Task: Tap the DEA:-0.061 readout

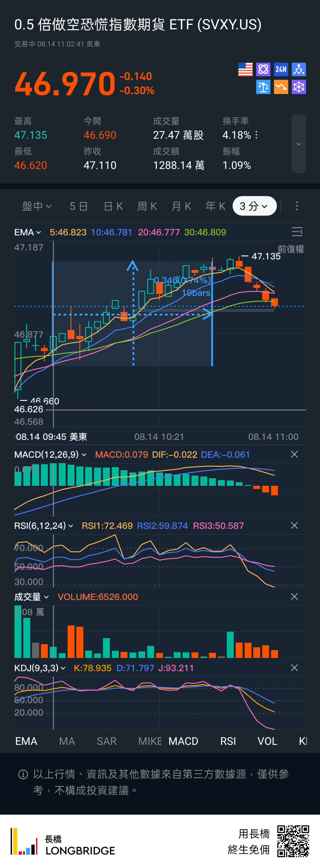Action: [x=225, y=454]
